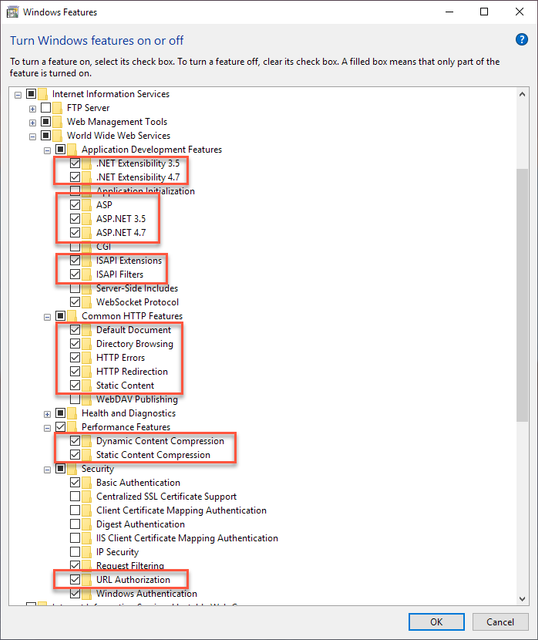
Task: Click the Server-Side Includes folder icon
Action: coord(87,288)
